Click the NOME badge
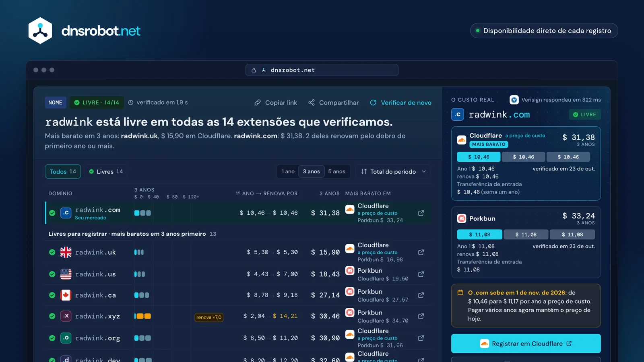 55,103
